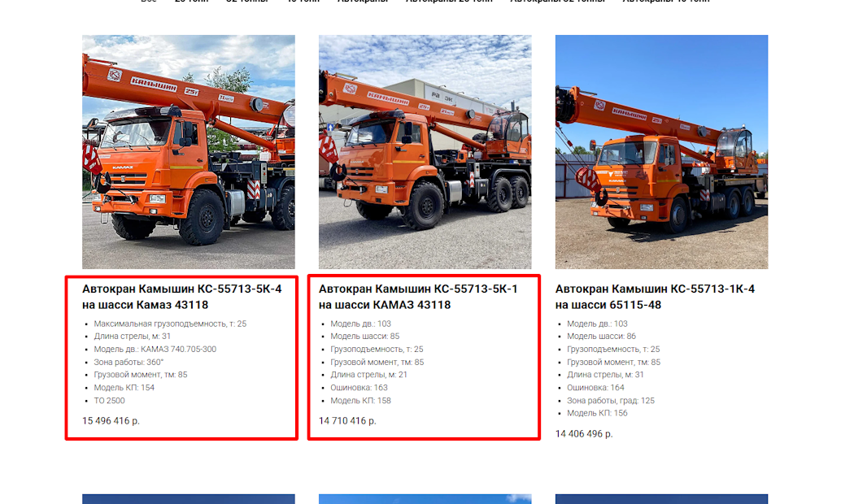The width and height of the screenshot is (867, 504).
Task: Click the price 15 496 416 р.
Action: point(111,421)
